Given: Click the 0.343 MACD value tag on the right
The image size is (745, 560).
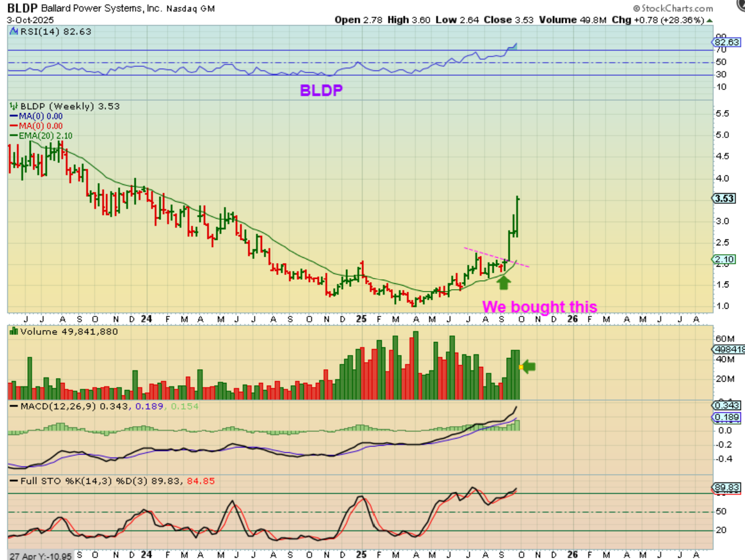Looking at the screenshot, I should [726, 405].
